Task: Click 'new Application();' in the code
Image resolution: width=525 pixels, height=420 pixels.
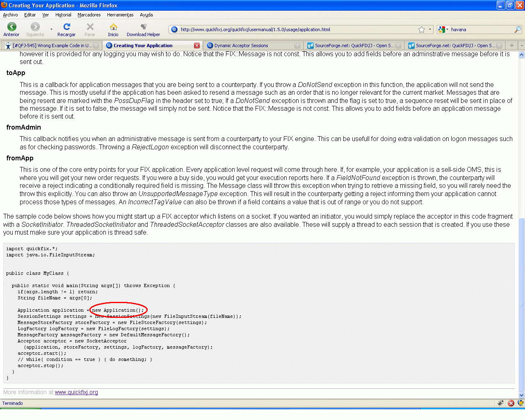Action: (118, 310)
